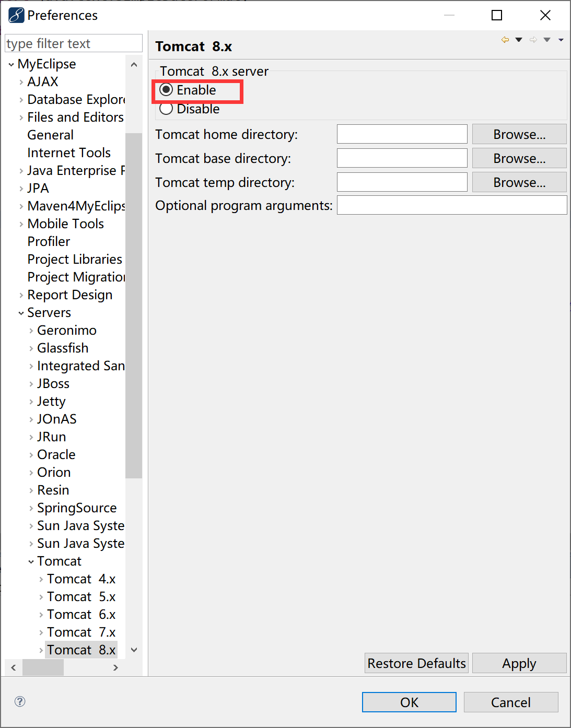This screenshot has height=728, width=571.
Task: Select the Oracle server item
Action: (x=56, y=454)
